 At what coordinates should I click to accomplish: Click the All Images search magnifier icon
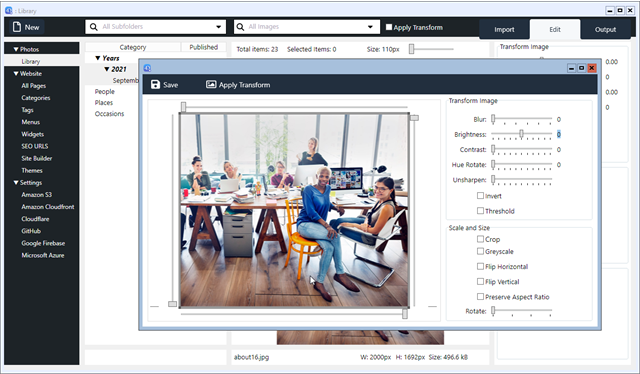tap(240, 27)
